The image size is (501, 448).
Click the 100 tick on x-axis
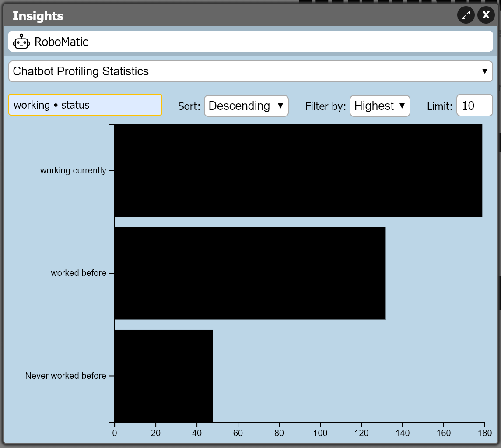tap(320, 433)
